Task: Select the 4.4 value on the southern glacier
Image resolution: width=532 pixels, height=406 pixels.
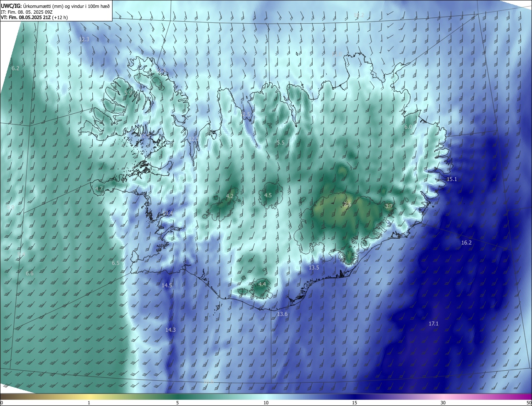Action: (262, 284)
